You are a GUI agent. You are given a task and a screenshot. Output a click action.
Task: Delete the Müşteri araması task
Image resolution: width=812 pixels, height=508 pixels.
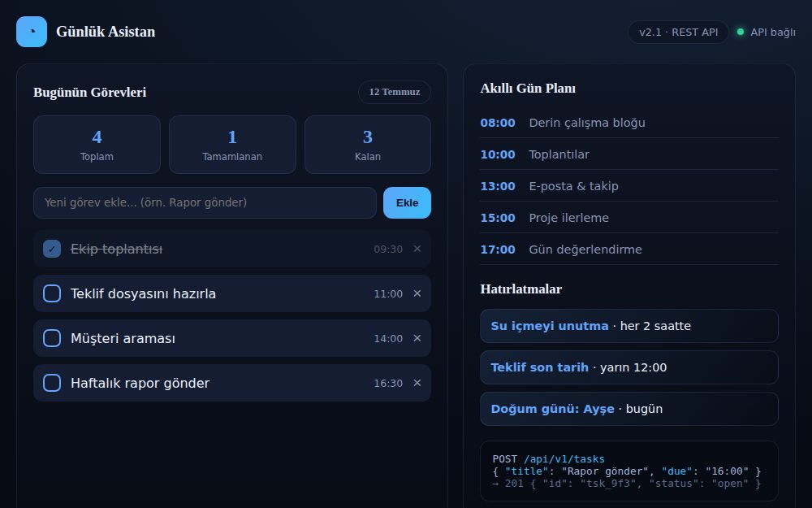[417, 338]
